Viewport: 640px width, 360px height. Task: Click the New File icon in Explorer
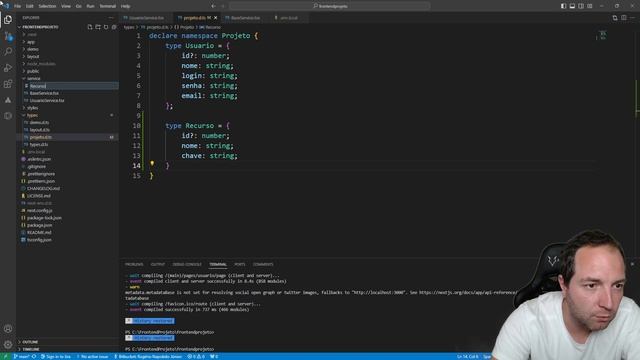90,27
